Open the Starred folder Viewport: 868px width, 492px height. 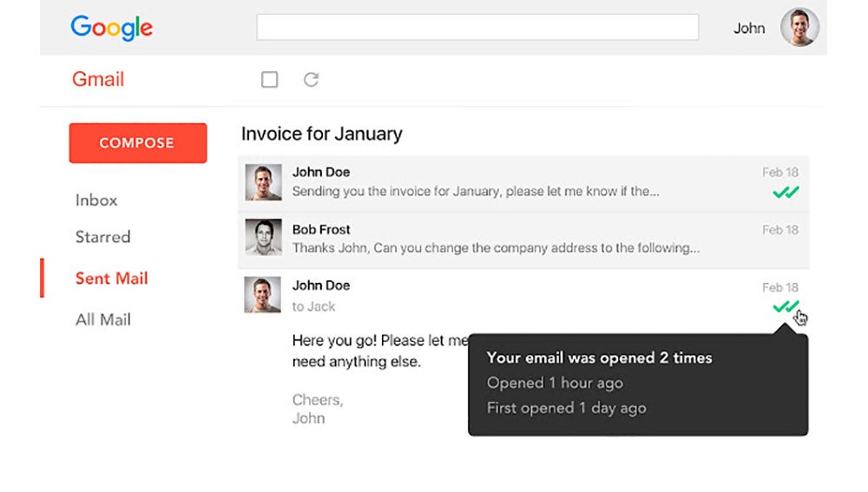click(x=103, y=237)
